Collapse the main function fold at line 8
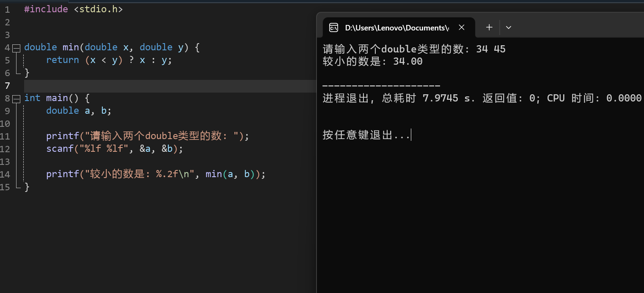The image size is (644, 293). 16,98
